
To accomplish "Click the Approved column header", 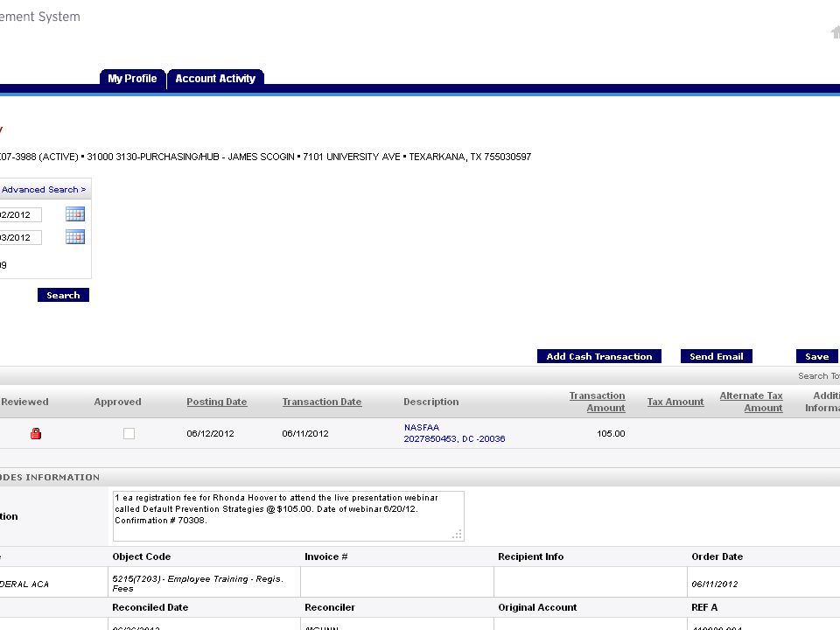I will [118, 402].
